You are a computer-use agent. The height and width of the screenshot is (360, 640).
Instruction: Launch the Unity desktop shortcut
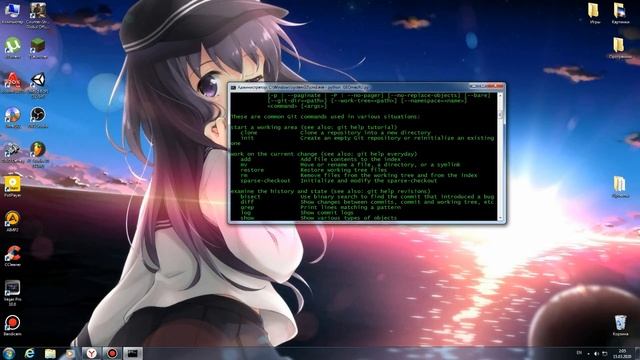(38, 84)
